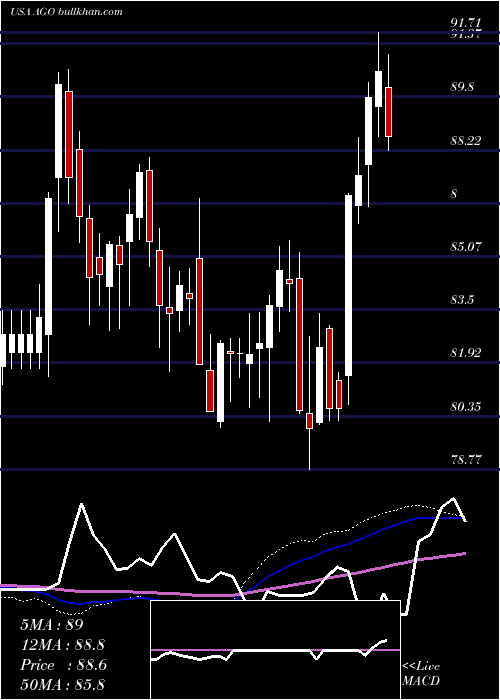Click the 'Price : 88.6' readout

[x=63, y=665]
